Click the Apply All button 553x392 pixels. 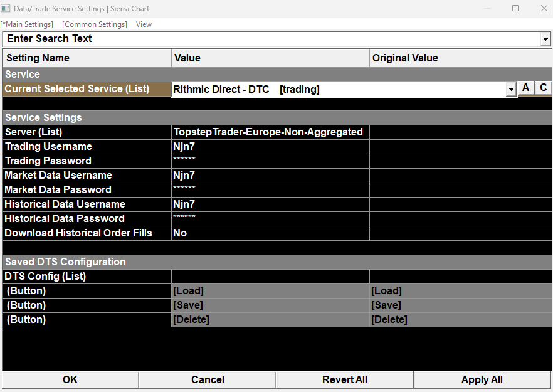point(482,379)
